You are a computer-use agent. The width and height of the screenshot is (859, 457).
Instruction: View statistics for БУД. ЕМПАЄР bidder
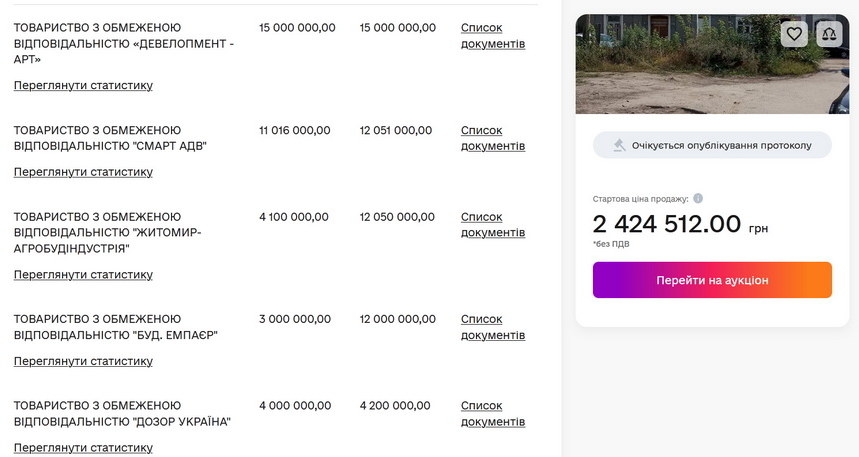pyautogui.click(x=83, y=361)
